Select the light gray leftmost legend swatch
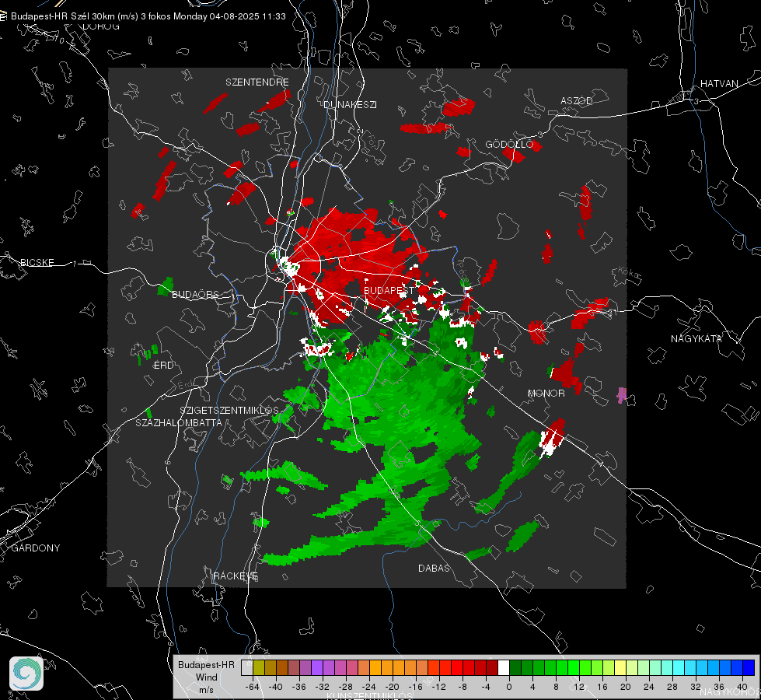Screen dimensions: 761x700 pyautogui.click(x=247, y=668)
